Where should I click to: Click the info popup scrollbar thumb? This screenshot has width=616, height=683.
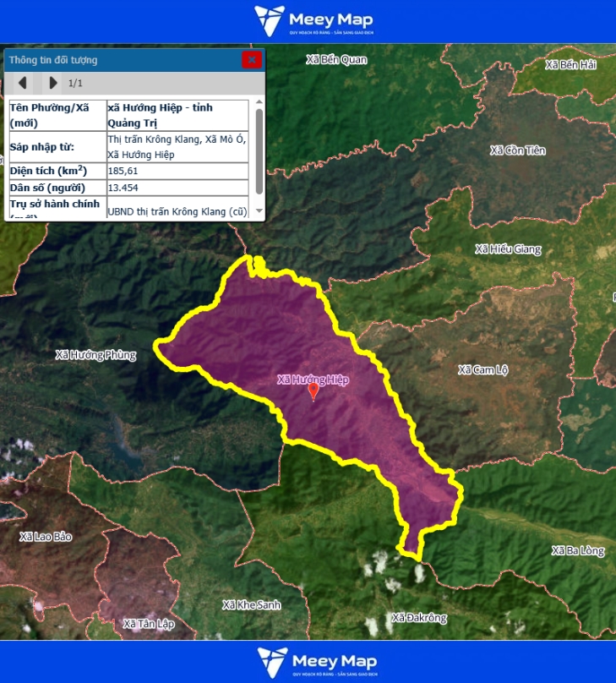pos(259,151)
